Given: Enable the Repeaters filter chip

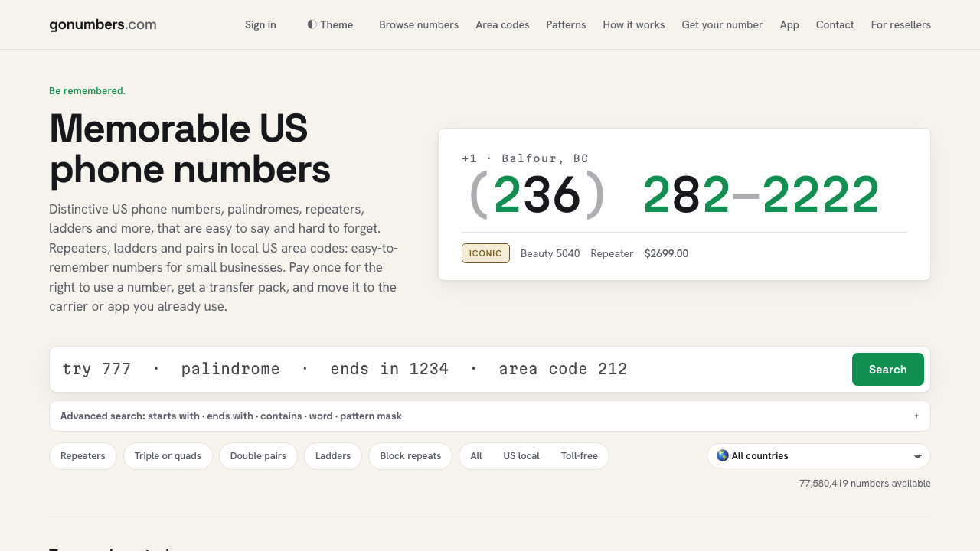Looking at the screenshot, I should point(83,456).
